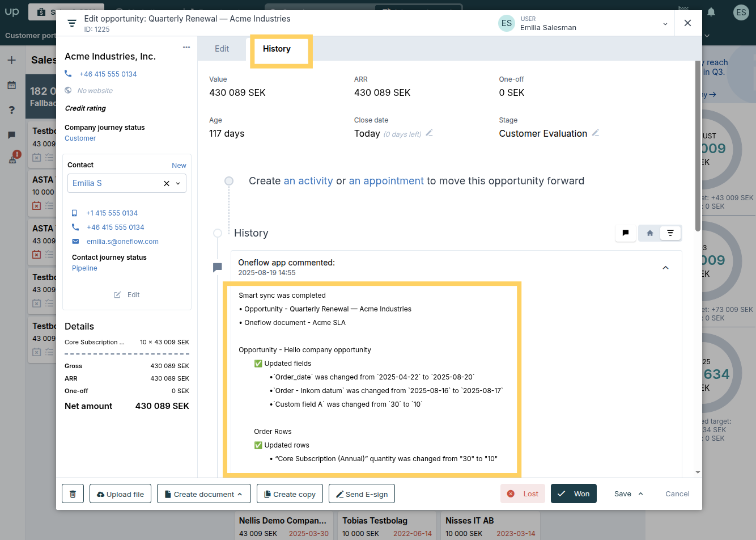Click the Edit contact link with pencil

coord(127,295)
